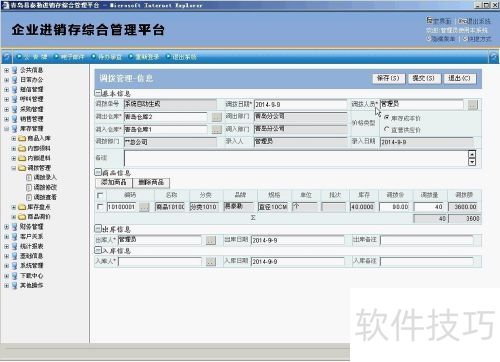Viewport: 500px width, 362px height.
Task: Open 调拨查看 in the sidebar tree
Action: [45, 197]
